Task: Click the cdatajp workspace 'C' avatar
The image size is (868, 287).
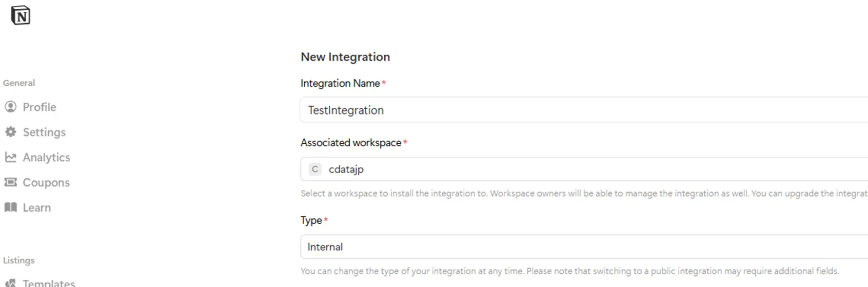Action: point(315,169)
